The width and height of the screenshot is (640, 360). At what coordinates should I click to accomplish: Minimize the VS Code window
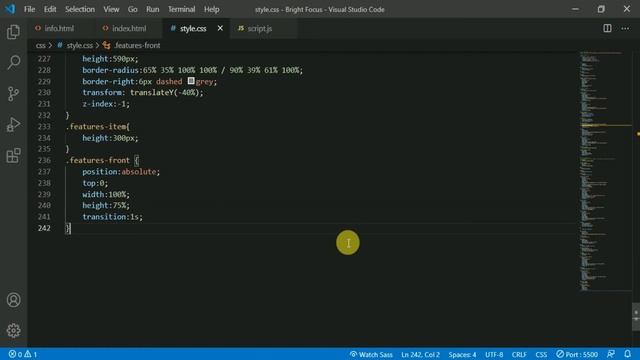[575, 9]
